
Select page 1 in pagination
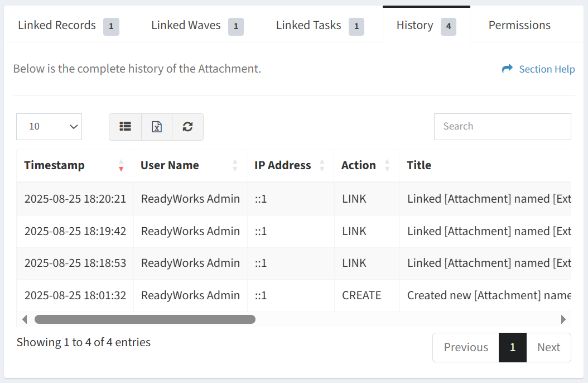click(512, 347)
